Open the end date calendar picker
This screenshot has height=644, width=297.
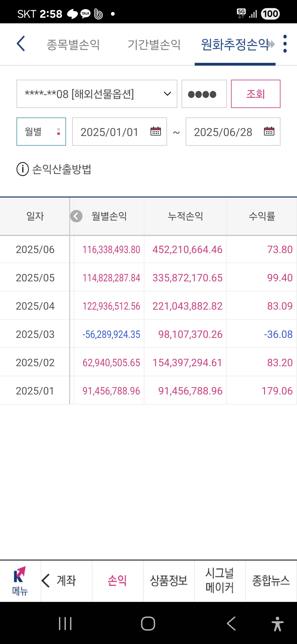(269, 131)
